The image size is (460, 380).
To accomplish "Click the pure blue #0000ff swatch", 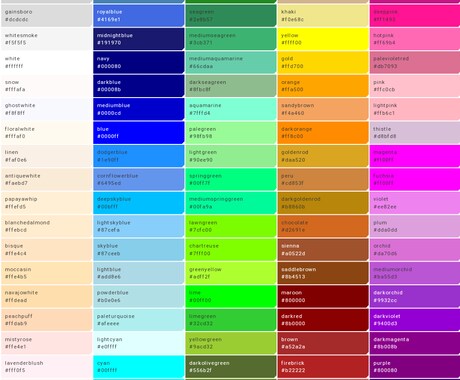I will tap(139, 133).
